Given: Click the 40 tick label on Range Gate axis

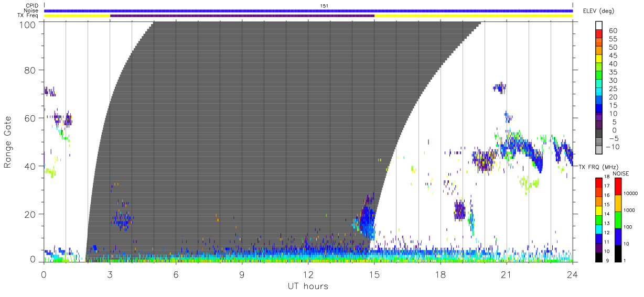Looking at the screenshot, I should click(x=31, y=166).
